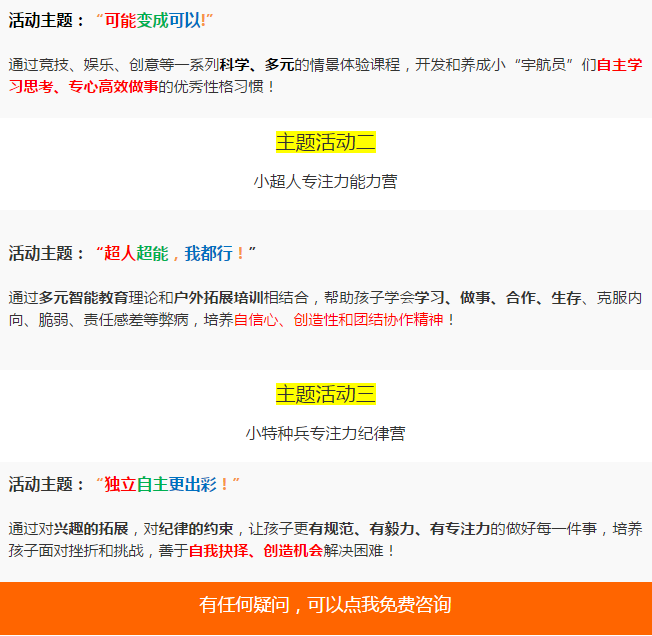Click the bold text 纪律的约束
Screen dimensions: 652x636
[x=196, y=529]
